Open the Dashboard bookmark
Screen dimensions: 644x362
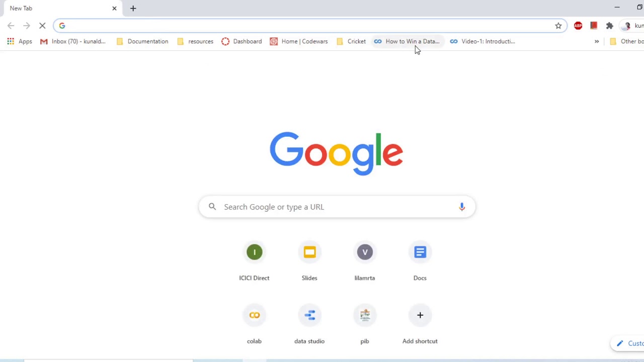pyautogui.click(x=242, y=41)
